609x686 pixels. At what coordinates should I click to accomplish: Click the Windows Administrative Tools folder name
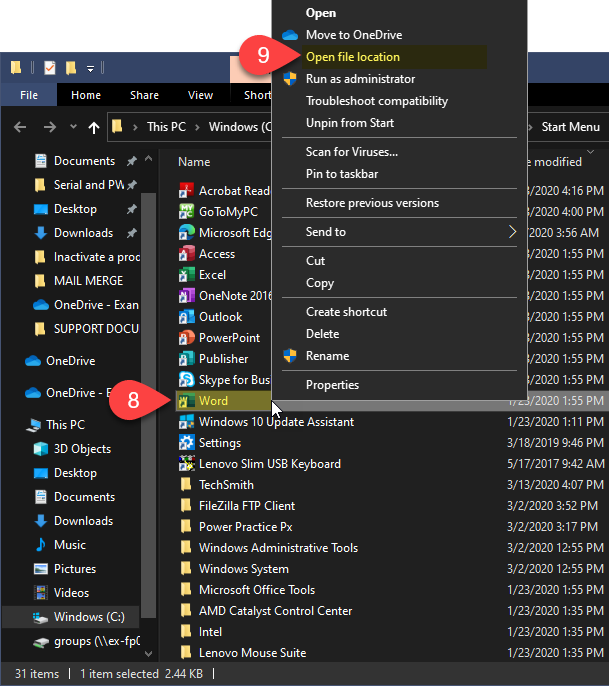pos(278,548)
